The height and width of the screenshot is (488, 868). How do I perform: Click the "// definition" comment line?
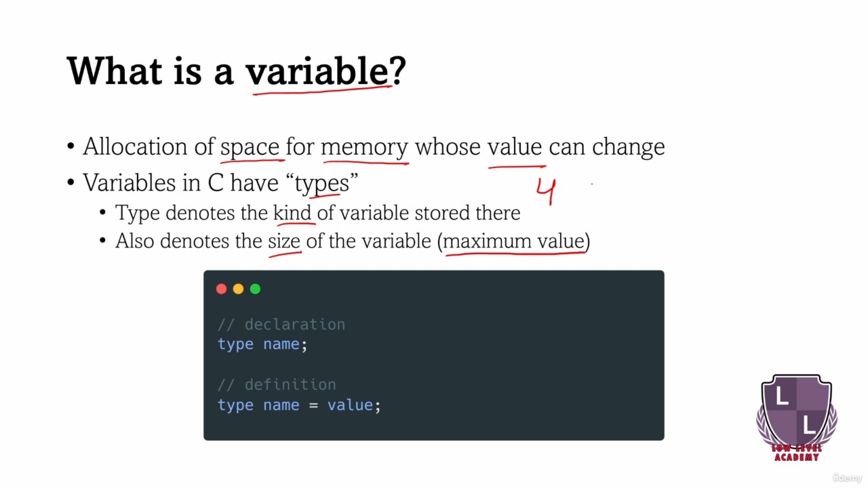point(277,384)
